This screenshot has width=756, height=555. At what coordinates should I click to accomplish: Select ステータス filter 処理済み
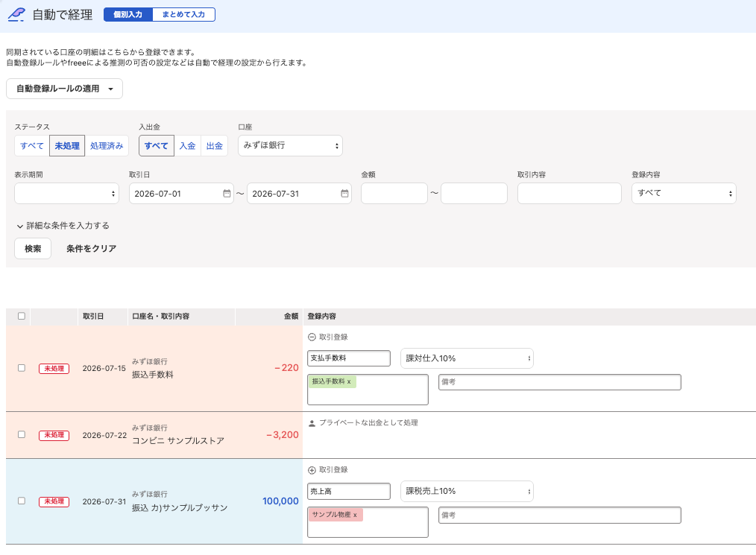[107, 145]
